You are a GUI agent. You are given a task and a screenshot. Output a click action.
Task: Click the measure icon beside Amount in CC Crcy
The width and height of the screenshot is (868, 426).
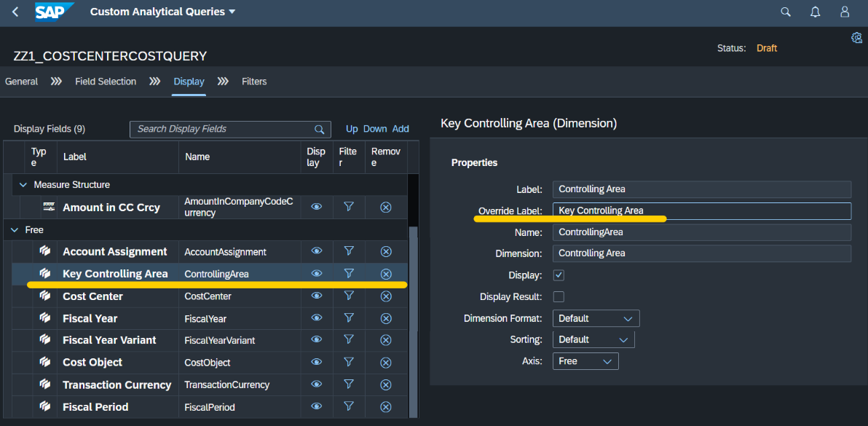click(x=48, y=207)
